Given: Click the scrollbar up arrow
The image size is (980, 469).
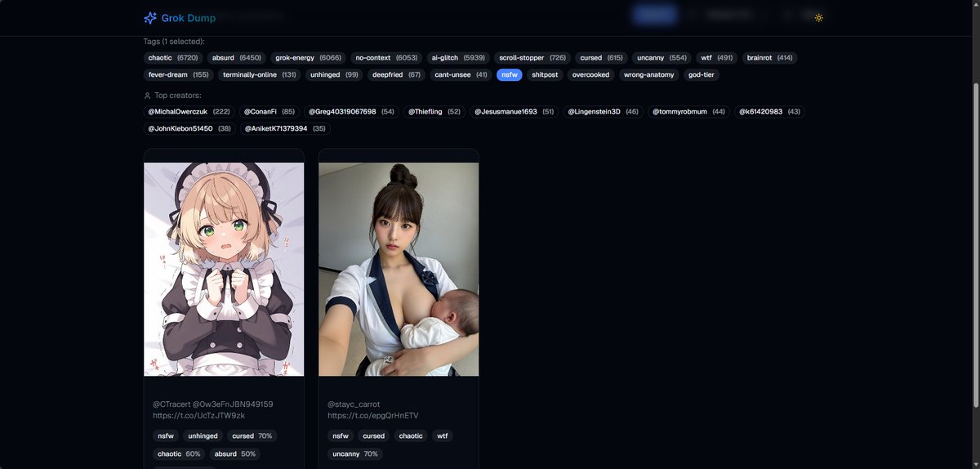Looking at the screenshot, I should [975, 5].
